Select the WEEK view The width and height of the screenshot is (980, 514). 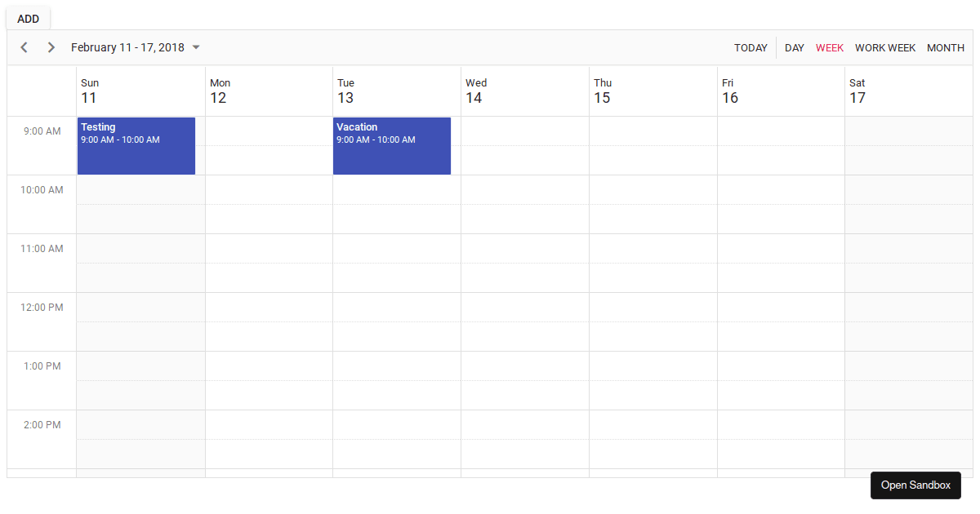(x=830, y=47)
